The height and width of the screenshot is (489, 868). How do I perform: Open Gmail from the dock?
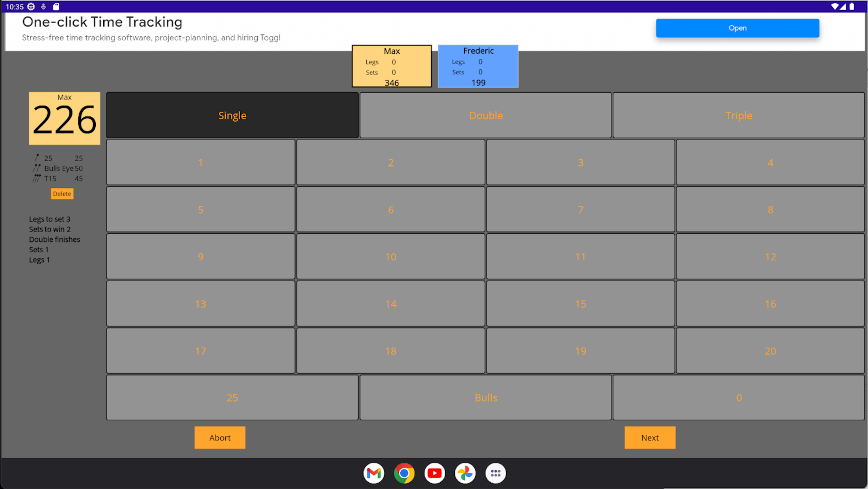tap(374, 473)
